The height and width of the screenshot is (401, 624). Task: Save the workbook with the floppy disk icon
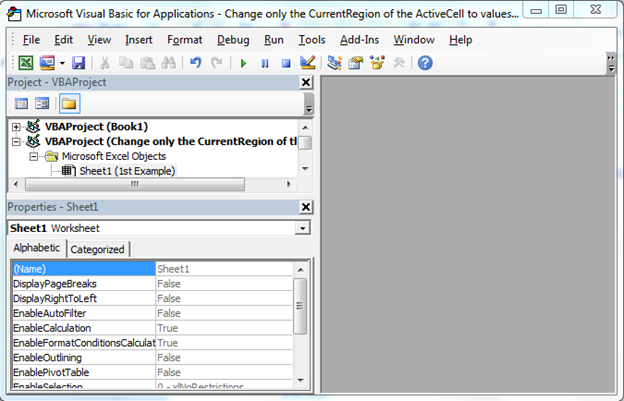click(78, 63)
